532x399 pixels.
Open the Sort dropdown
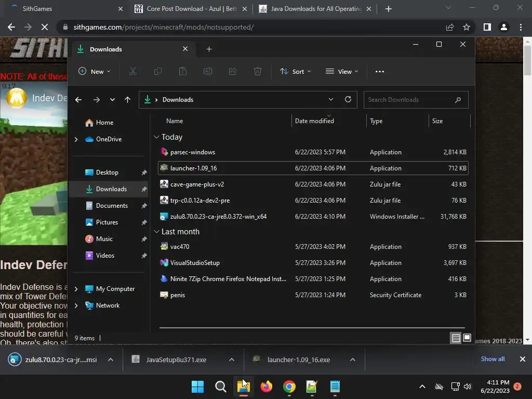pos(295,72)
